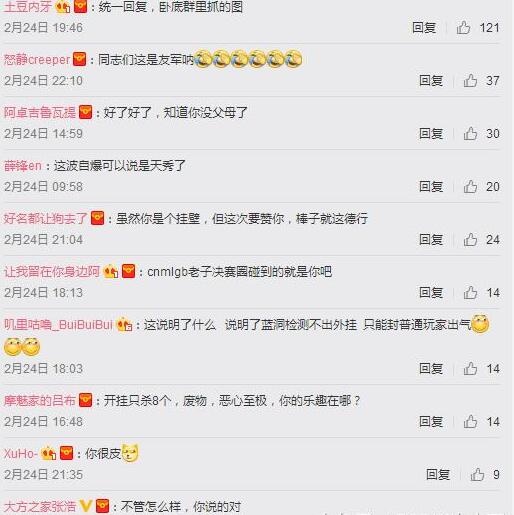
Task: Open 摩魅家的吕布 profile link
Action: pyautogui.click(x=40, y=400)
